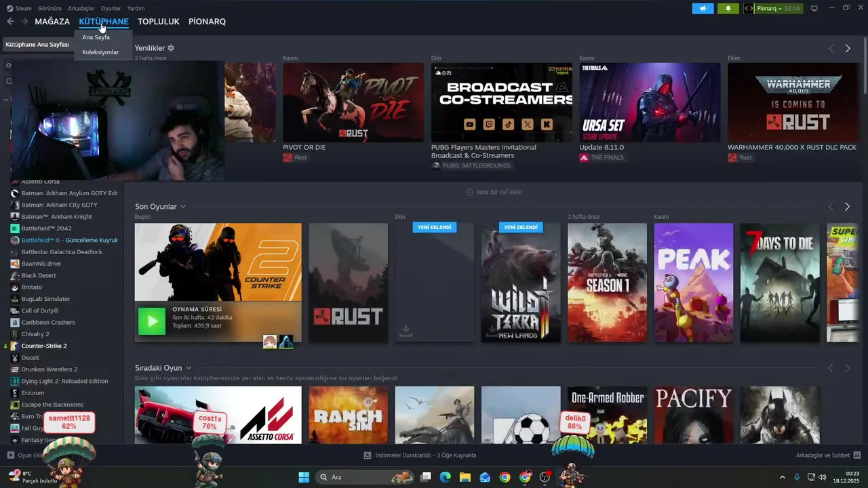Click the green play button for Counter-Strike 2

coord(152,321)
